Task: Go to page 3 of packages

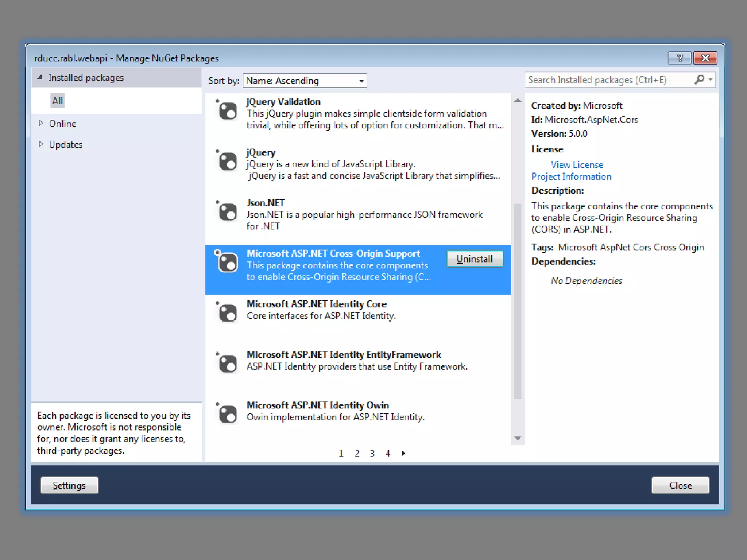Action: [372, 453]
